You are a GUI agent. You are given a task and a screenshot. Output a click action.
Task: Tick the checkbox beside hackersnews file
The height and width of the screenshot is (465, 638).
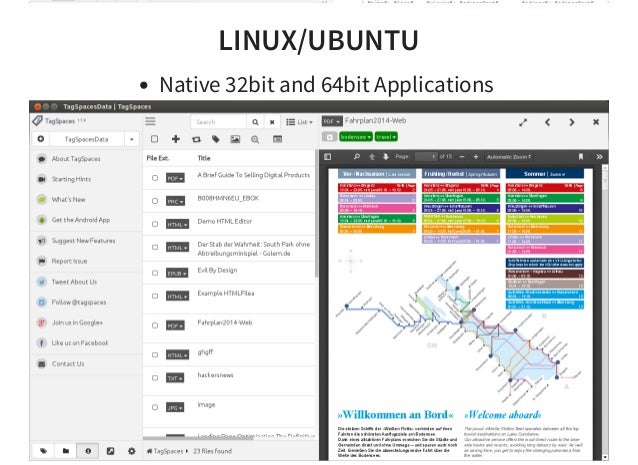tap(155, 379)
